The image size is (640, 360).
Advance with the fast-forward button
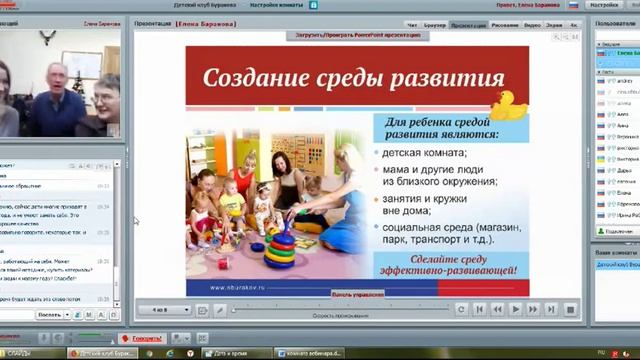533,309
